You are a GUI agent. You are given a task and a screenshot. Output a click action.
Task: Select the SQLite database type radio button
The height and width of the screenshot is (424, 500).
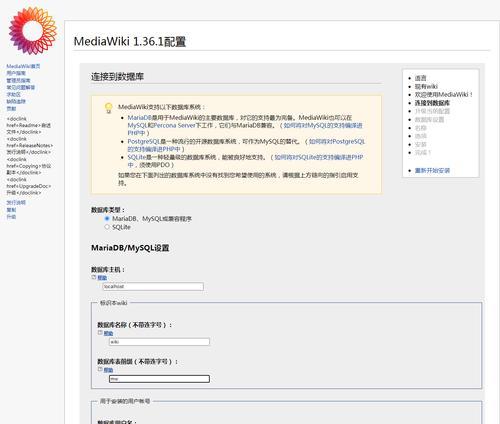tap(107, 227)
